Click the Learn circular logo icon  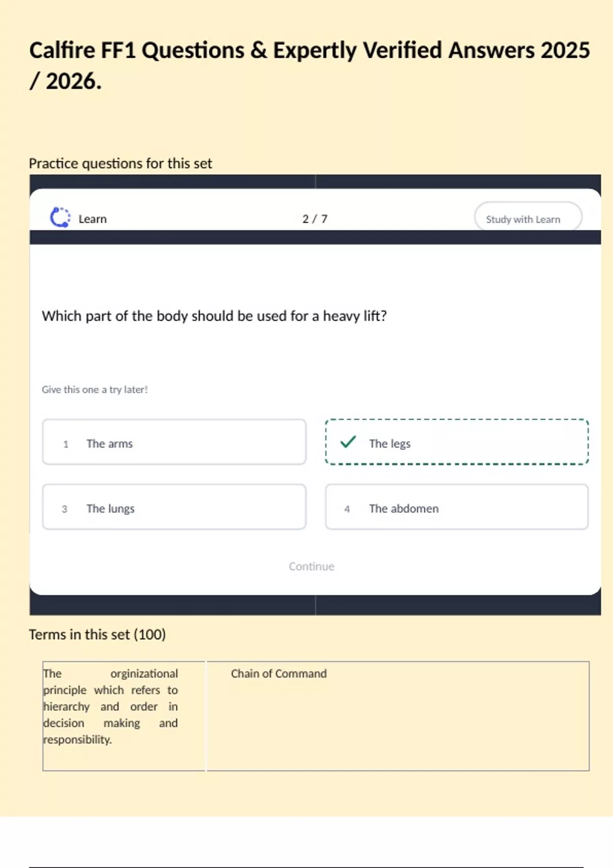[60, 218]
